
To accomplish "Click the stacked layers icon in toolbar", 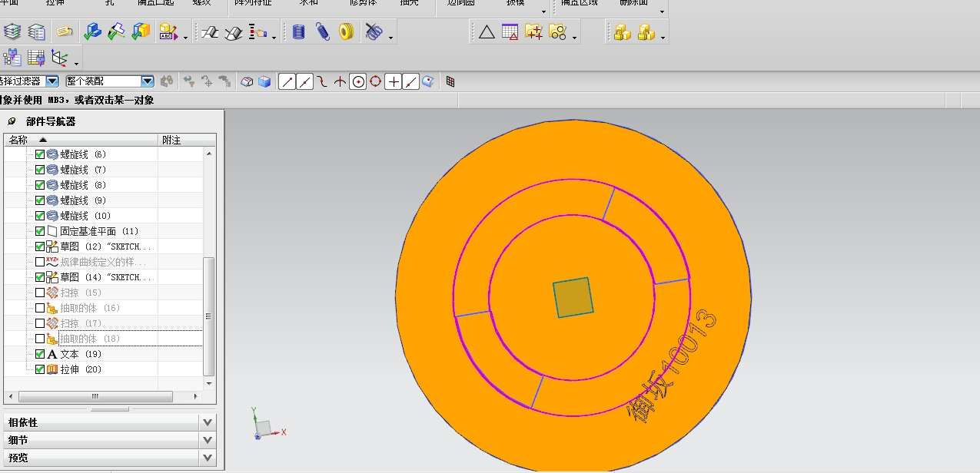I will point(12,32).
